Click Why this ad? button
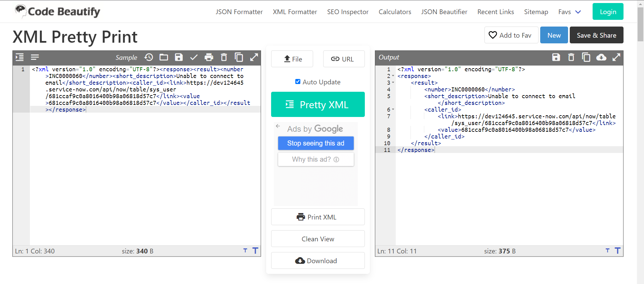The image size is (644, 284). 316,159
